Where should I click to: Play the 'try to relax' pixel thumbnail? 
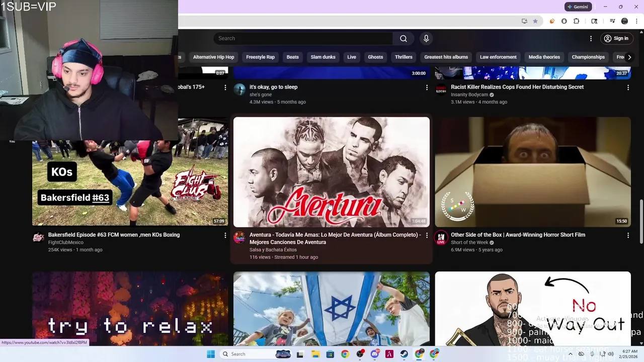coord(130,308)
